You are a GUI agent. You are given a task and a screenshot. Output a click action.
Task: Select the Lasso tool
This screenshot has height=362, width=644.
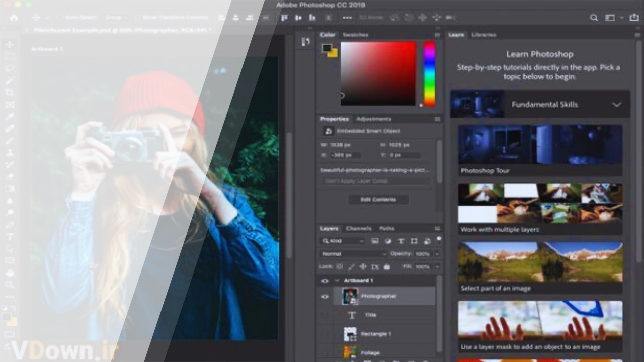tap(10, 68)
